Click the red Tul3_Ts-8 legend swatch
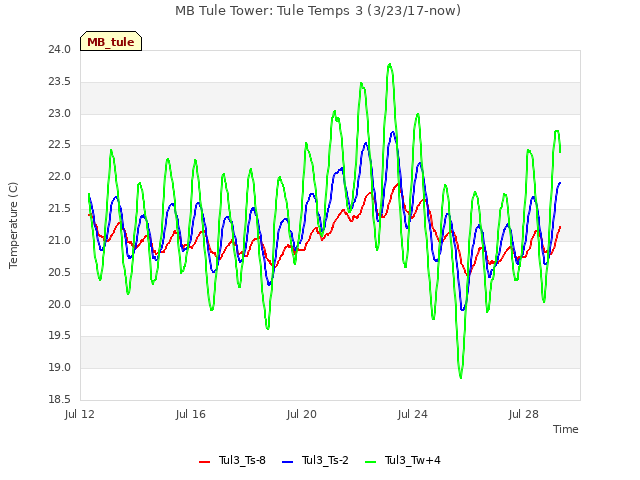 204,462
